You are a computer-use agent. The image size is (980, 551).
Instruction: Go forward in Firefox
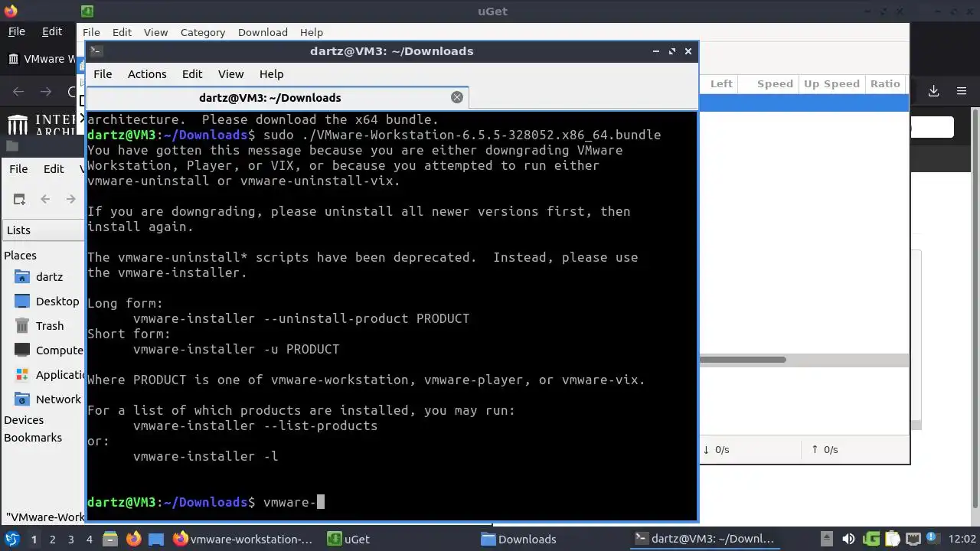pos(46,91)
